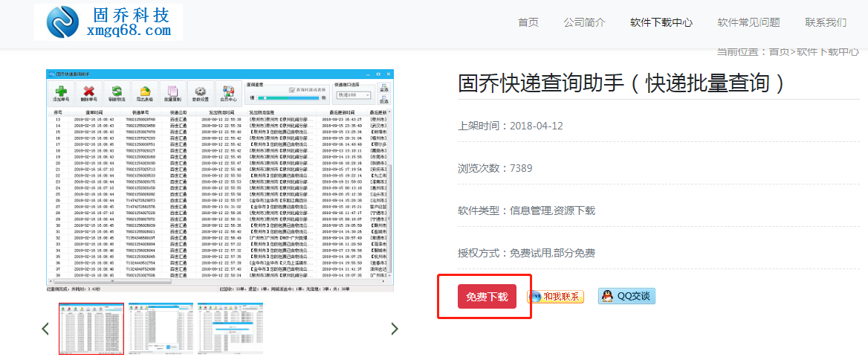Screen dimensions: 868x360
Task: Click the 固乔快递查询助手 product title
Action: point(622,83)
